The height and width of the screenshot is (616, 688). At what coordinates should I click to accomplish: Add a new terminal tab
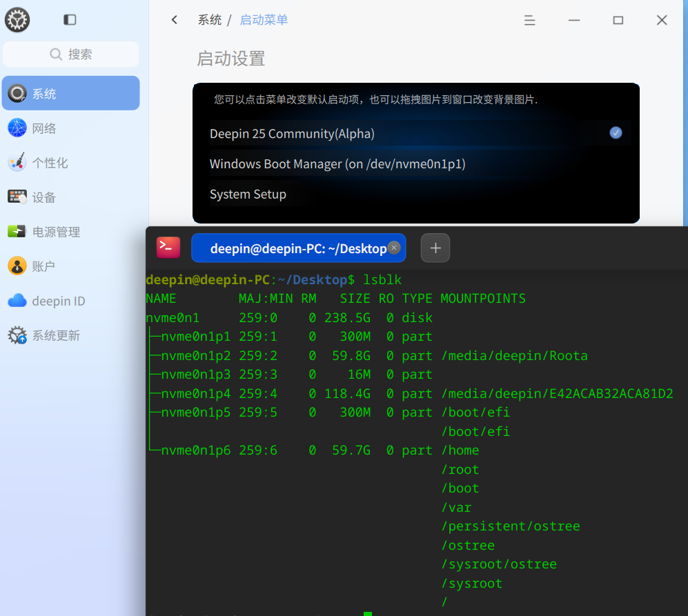[435, 248]
